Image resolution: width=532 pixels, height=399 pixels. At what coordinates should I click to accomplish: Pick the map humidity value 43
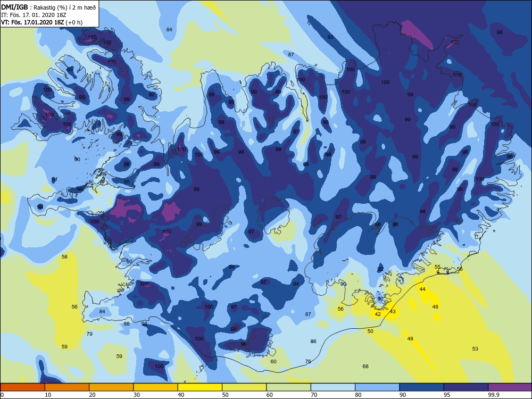tap(393, 311)
